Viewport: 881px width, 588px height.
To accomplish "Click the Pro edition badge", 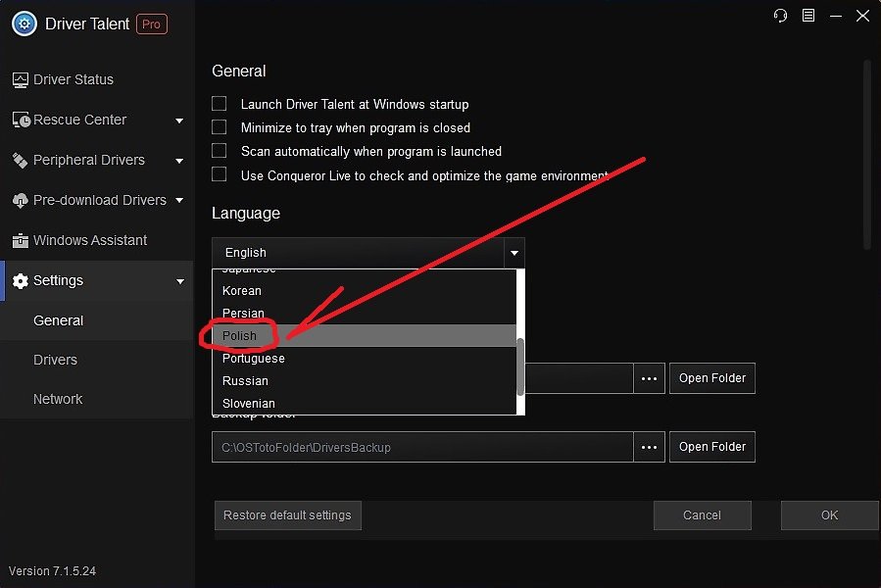I will (152, 24).
